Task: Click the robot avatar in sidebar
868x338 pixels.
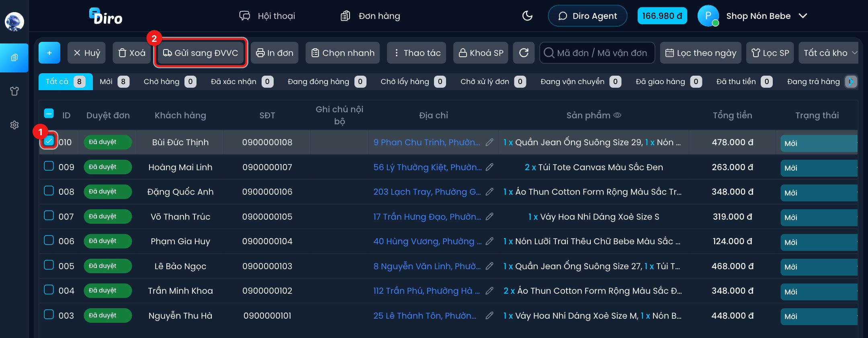Action: tap(14, 21)
